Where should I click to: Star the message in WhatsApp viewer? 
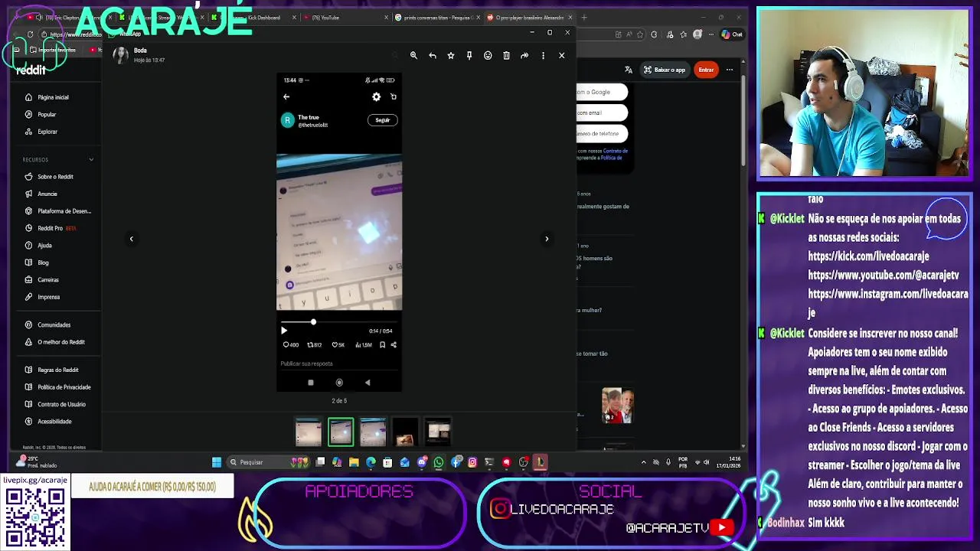[x=451, y=55]
